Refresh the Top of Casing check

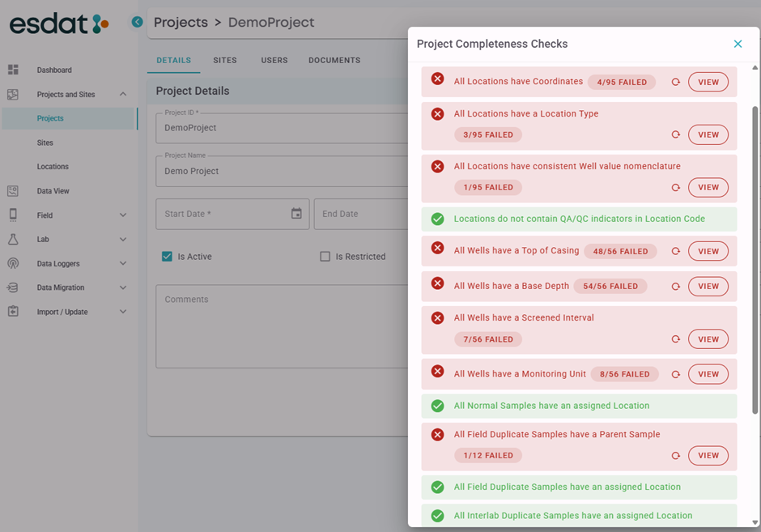[675, 252]
